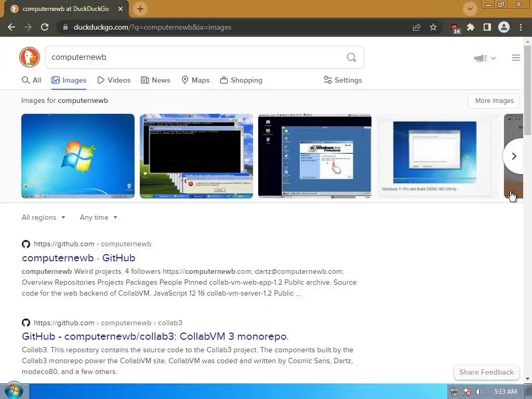This screenshot has width=532, height=399.
Task: Click the Show desktop strip on taskbar
Action: 528,391
